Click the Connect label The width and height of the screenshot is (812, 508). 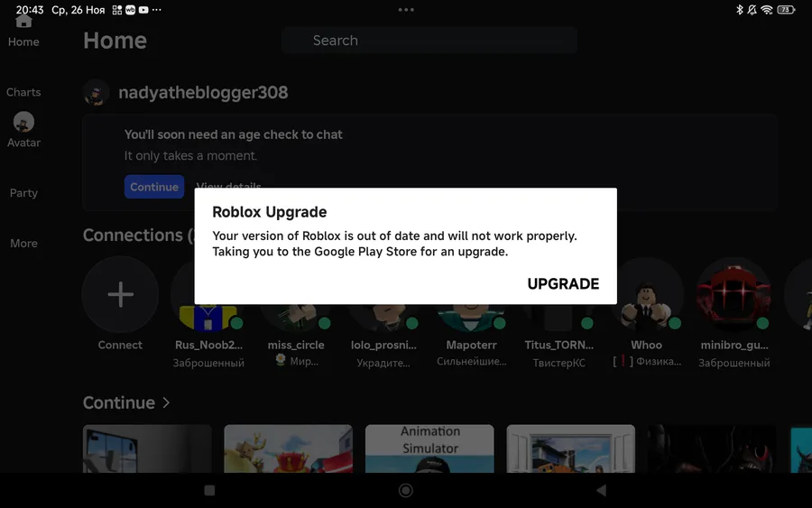120,345
